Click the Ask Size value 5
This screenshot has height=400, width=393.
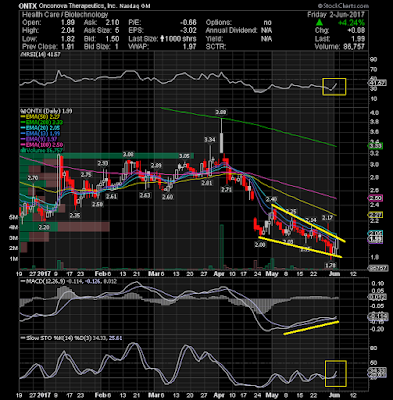pos(117,31)
